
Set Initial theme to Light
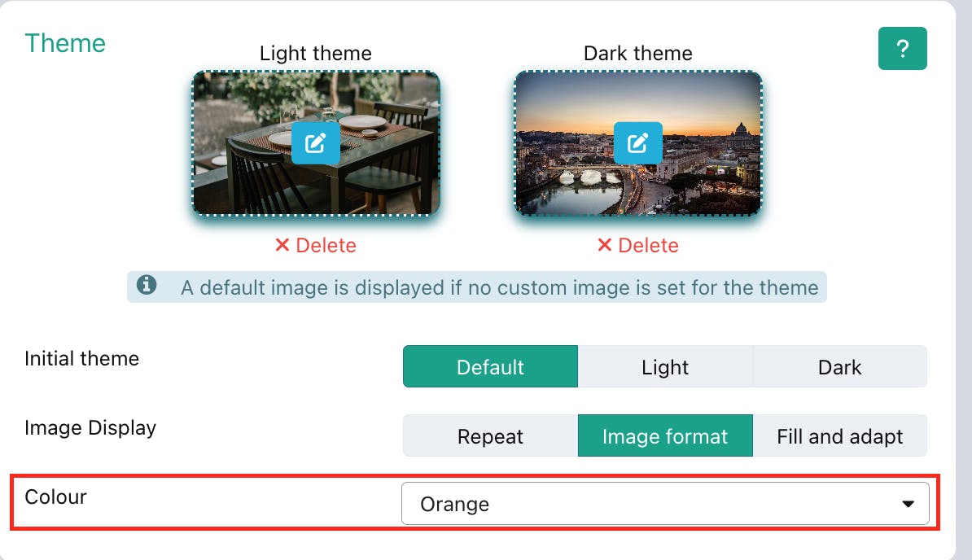[665, 366]
